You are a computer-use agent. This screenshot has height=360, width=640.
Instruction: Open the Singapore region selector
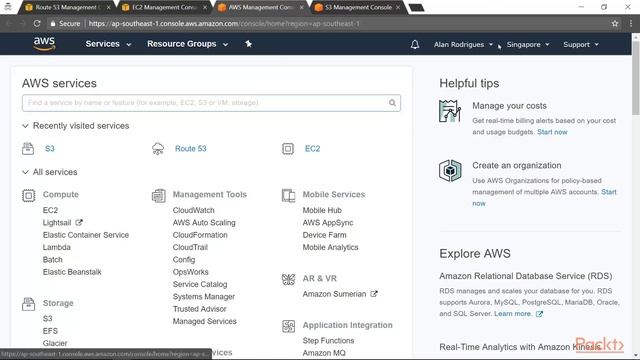pyautogui.click(x=528, y=44)
